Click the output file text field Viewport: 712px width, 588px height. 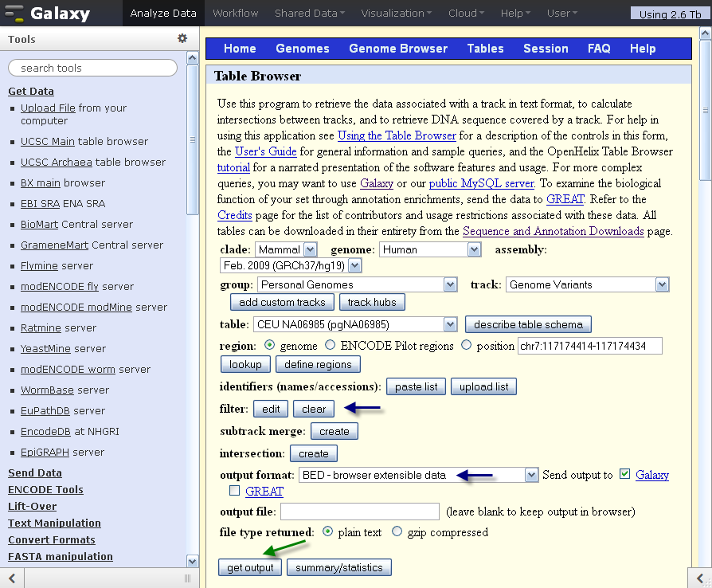pyautogui.click(x=360, y=512)
